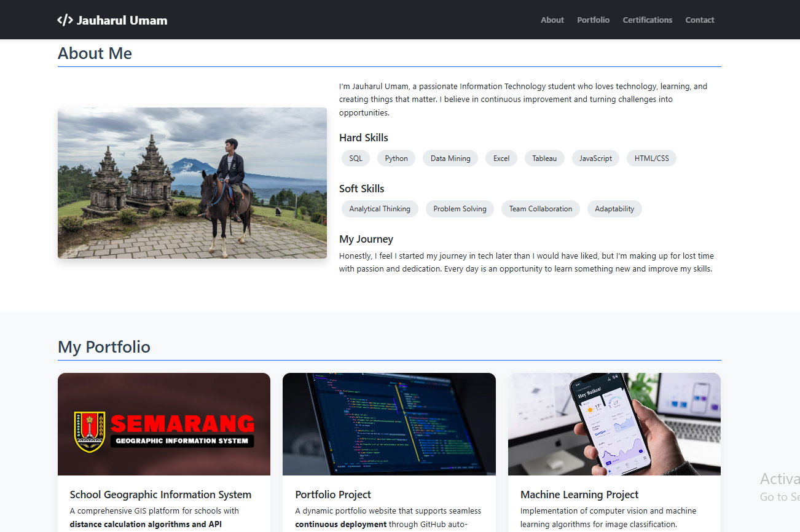Choose the Adaptability soft skill badge
This screenshot has width=800, height=532.
[614, 209]
